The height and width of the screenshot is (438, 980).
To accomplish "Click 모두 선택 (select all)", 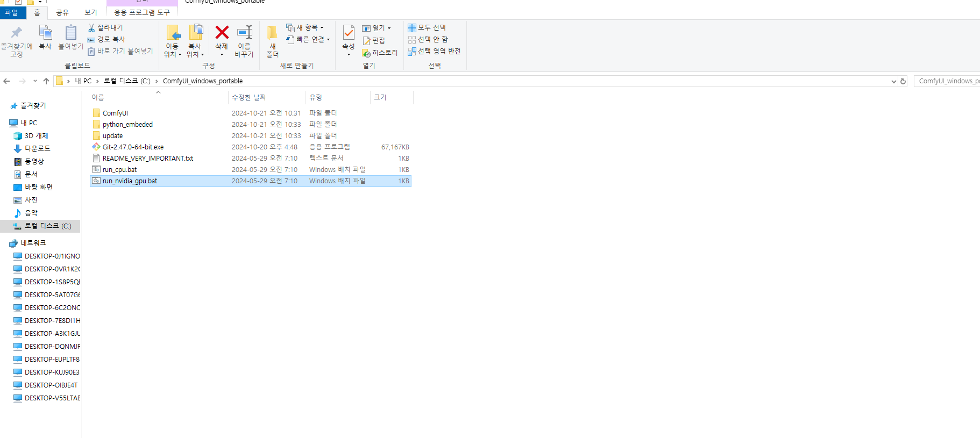I will pos(427,27).
